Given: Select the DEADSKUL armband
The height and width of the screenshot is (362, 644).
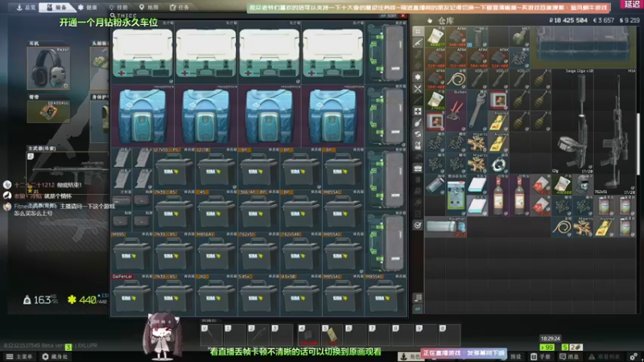Looking at the screenshot, I should click(x=48, y=111).
